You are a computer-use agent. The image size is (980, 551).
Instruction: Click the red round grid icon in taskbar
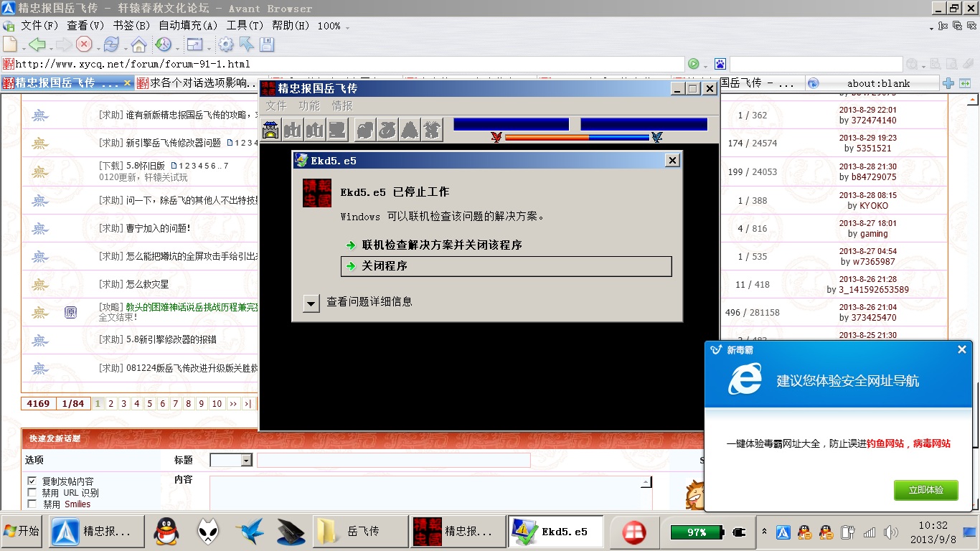(634, 532)
